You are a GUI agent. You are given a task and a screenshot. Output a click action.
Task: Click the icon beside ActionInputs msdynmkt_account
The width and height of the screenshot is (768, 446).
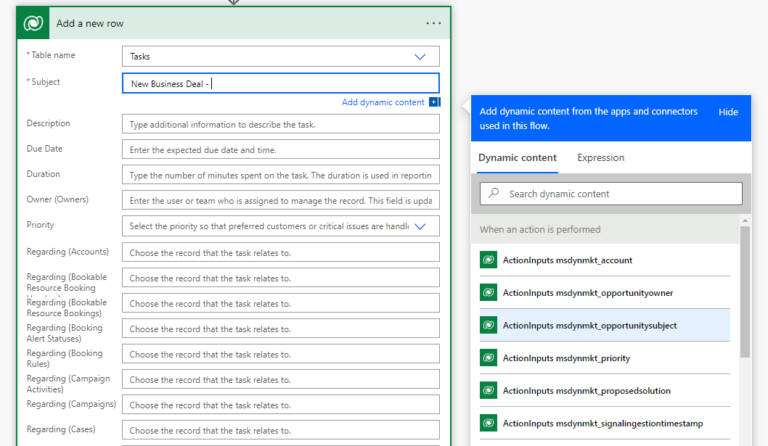(x=489, y=260)
